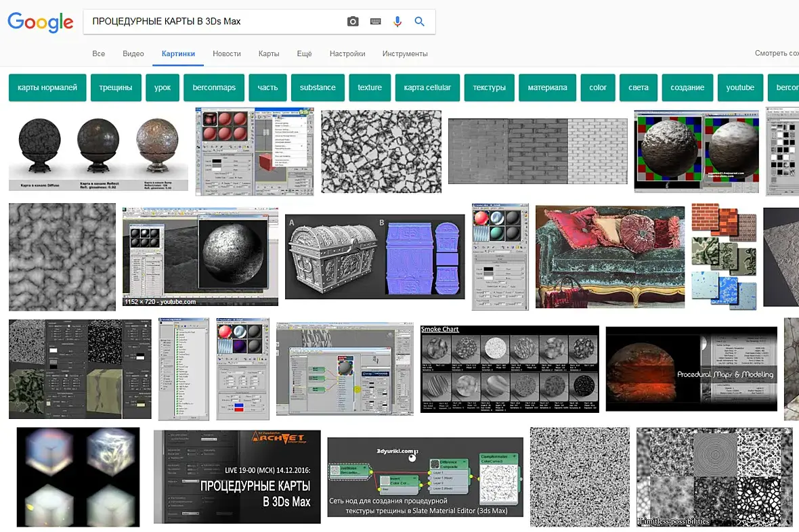Filter by texture chip

tap(370, 87)
